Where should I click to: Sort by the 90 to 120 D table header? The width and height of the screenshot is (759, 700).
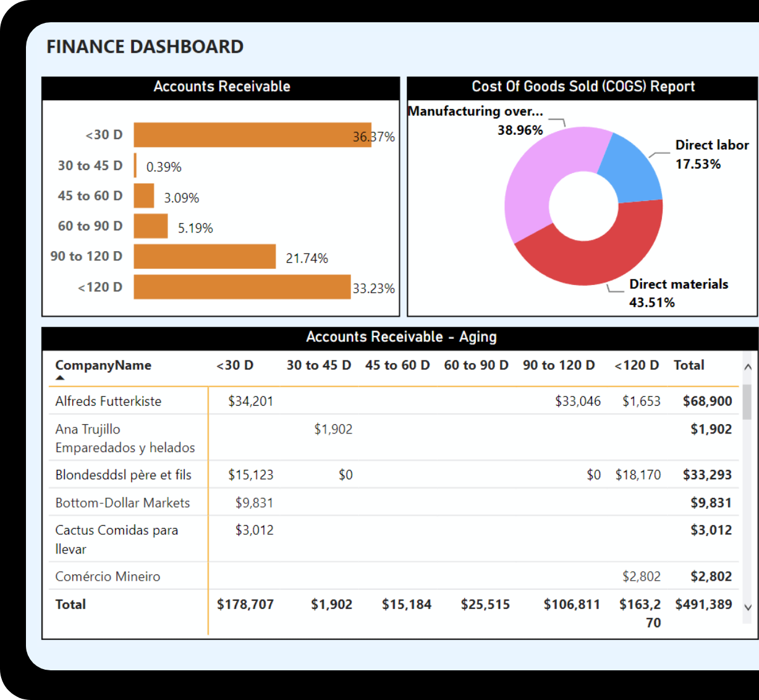click(559, 365)
